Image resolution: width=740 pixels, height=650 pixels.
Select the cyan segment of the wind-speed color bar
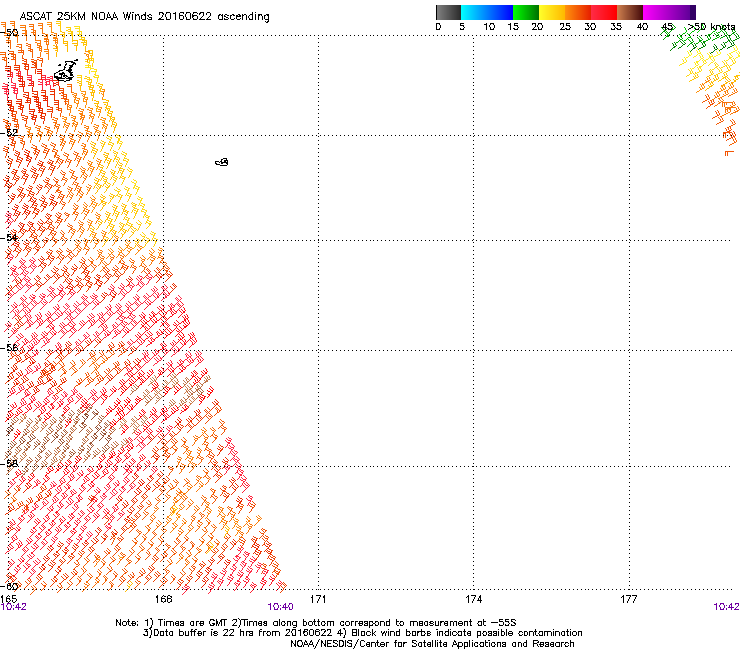(473, 12)
